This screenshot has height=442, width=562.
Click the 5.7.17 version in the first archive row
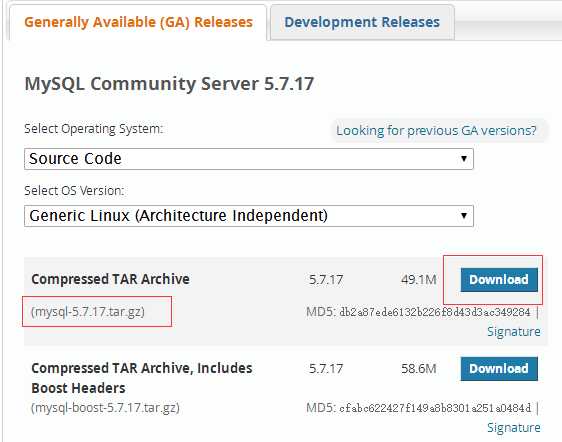point(326,280)
